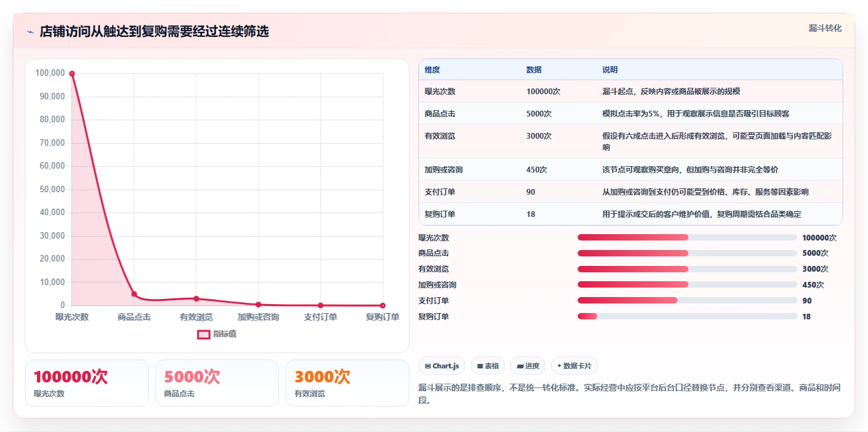Click the 3000次 value in the table
Screen dimensions: 868x432
(539, 136)
